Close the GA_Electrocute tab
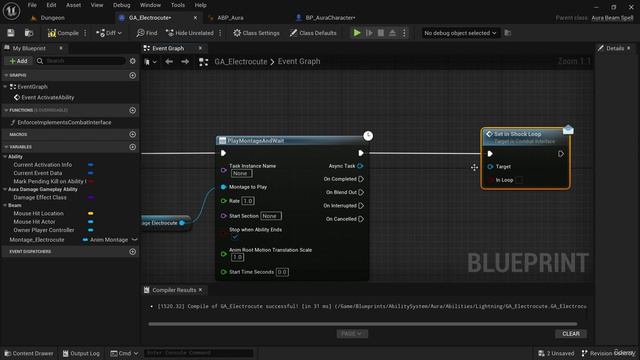The width and height of the screenshot is (640, 360). tap(195, 18)
